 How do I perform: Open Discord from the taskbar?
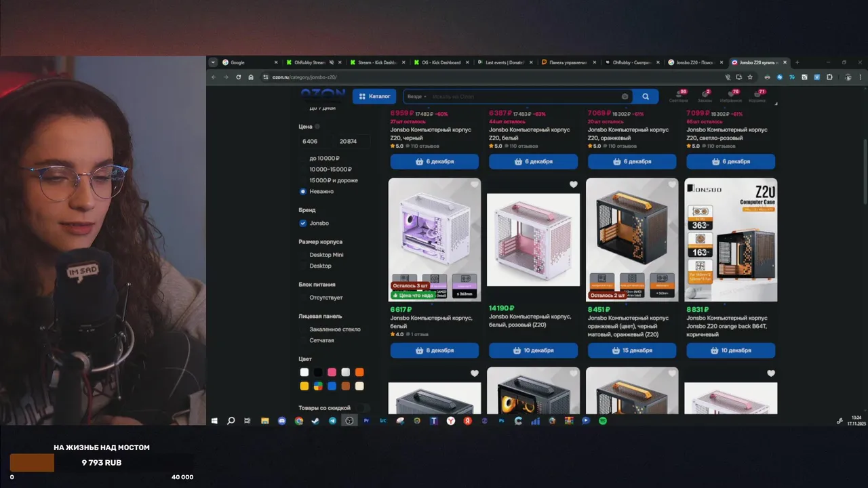click(x=282, y=421)
